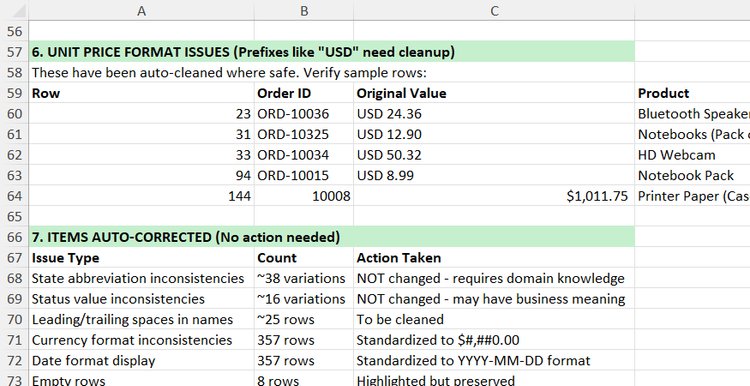Click the 'Count' header cell
Image resolution: width=750 pixels, height=386 pixels.
(304, 258)
